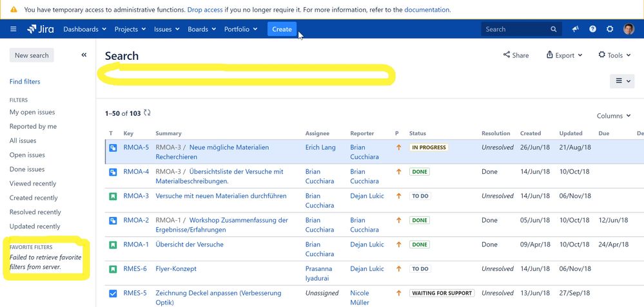
Task: Sort by the Assignee column header
Action: click(317, 133)
